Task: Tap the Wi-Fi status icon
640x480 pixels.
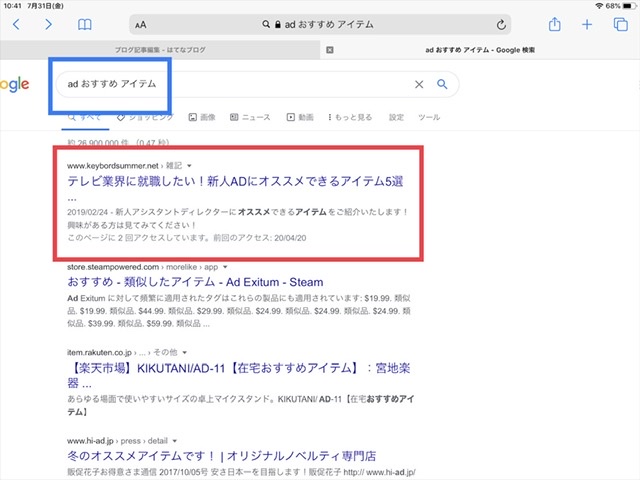Action: [x=599, y=6]
